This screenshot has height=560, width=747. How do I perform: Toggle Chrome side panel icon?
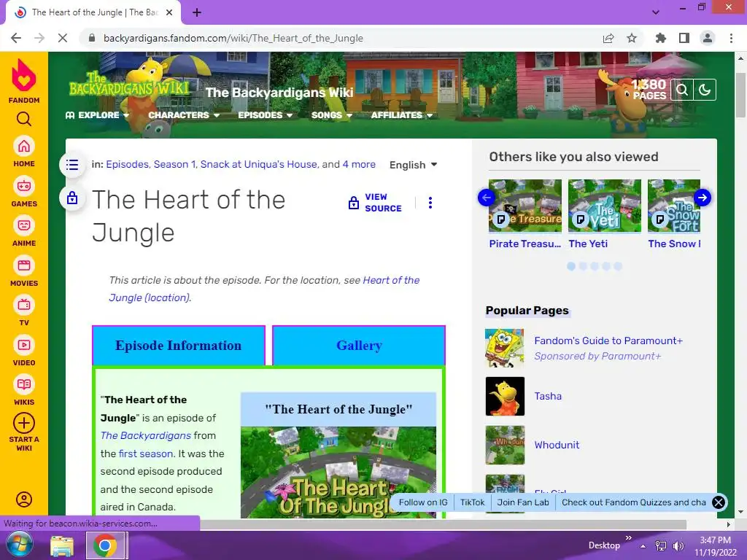coord(684,38)
